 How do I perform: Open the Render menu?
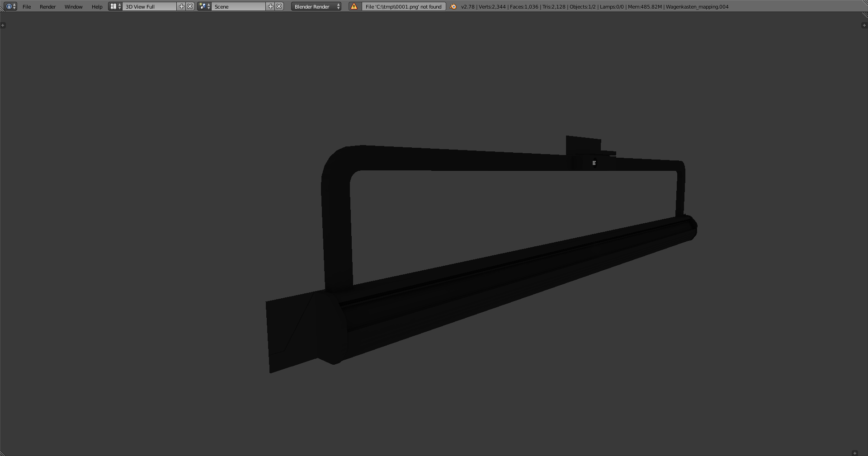point(47,7)
